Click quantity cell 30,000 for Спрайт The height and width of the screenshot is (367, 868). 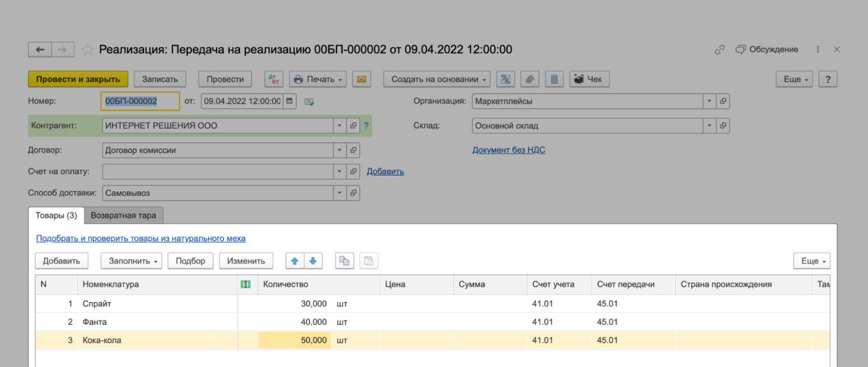click(x=294, y=304)
